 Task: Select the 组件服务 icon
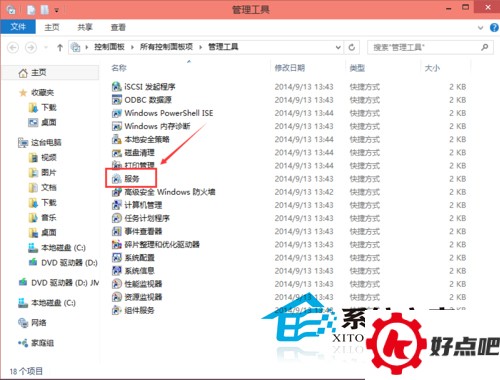pos(116,310)
